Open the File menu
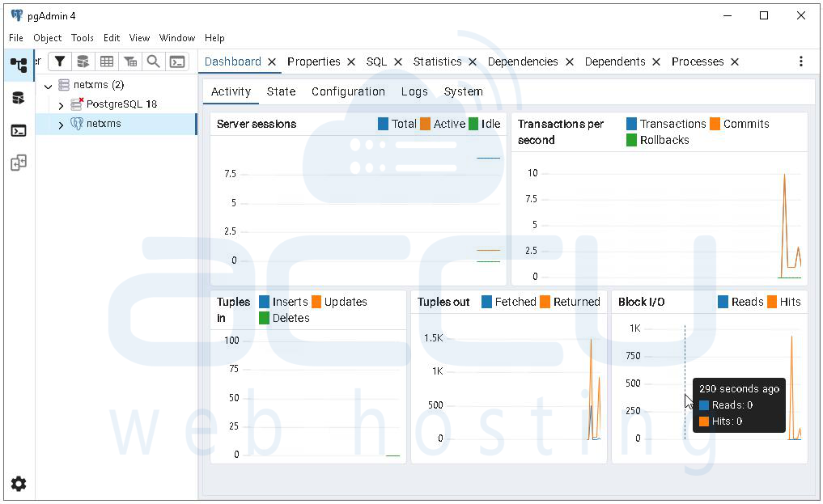The width and height of the screenshot is (823, 504). coord(15,38)
